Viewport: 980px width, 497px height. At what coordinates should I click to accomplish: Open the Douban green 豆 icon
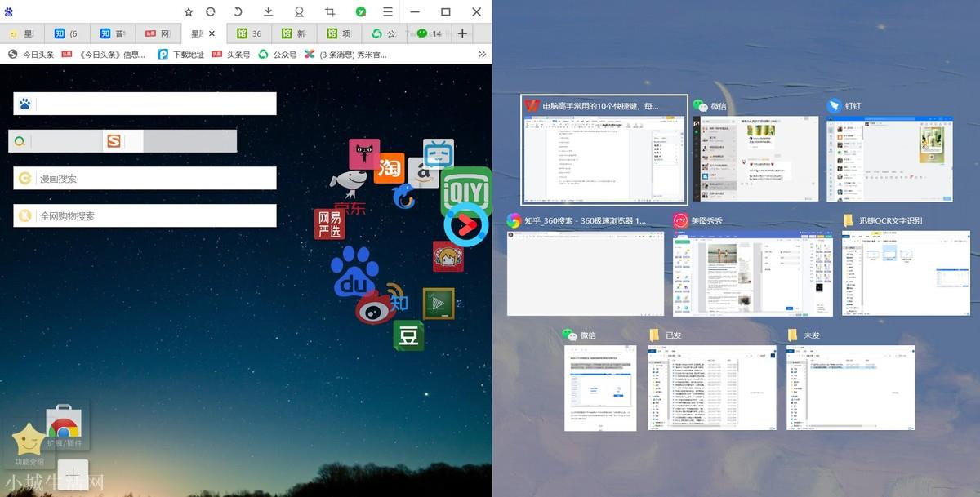coord(408,335)
